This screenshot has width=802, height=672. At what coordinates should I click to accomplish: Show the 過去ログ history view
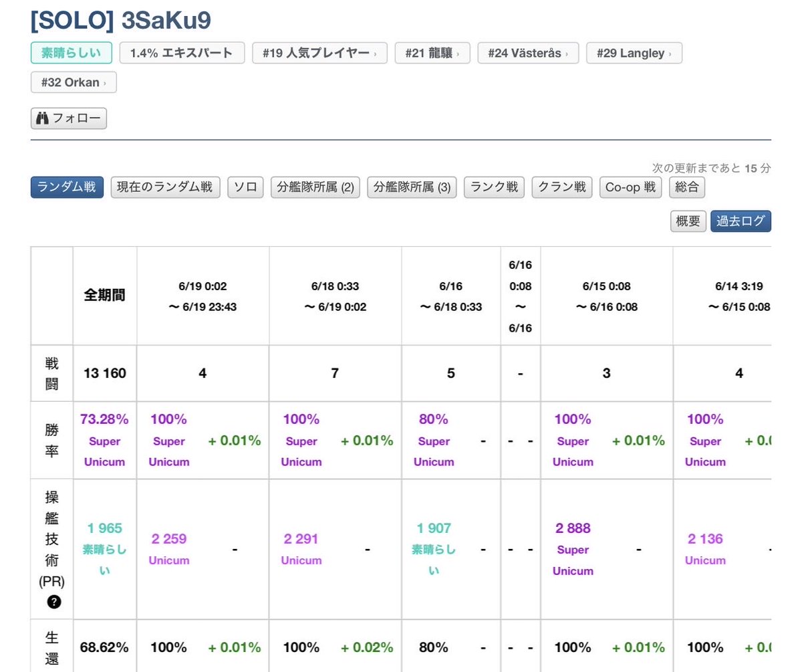coord(741,221)
